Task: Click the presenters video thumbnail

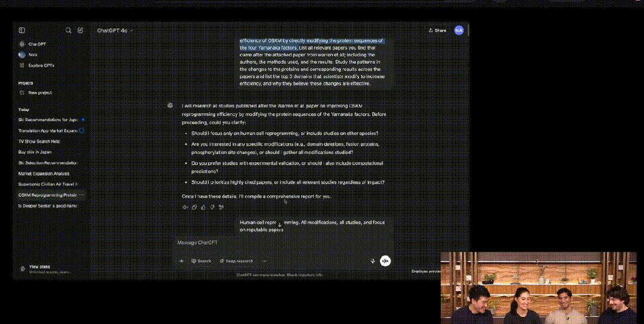Action: 538,288
